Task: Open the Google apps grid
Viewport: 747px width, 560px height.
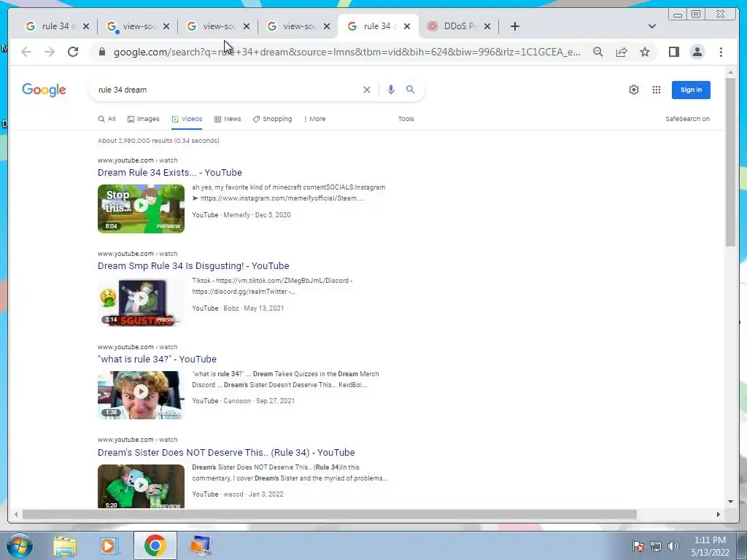Action: (x=657, y=90)
